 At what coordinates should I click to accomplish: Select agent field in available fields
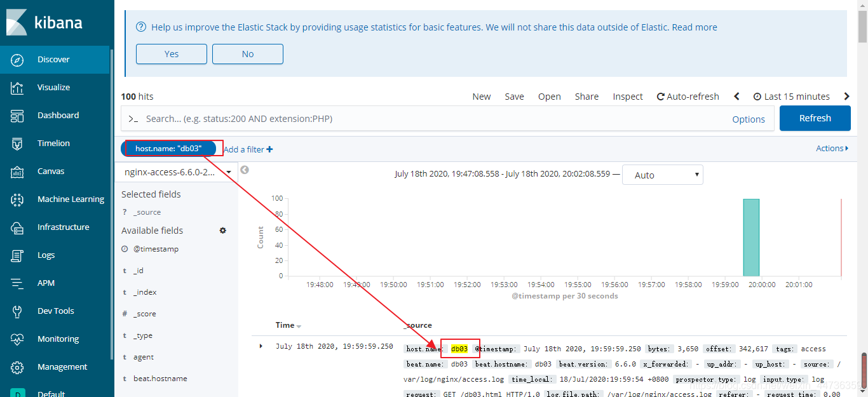point(144,357)
